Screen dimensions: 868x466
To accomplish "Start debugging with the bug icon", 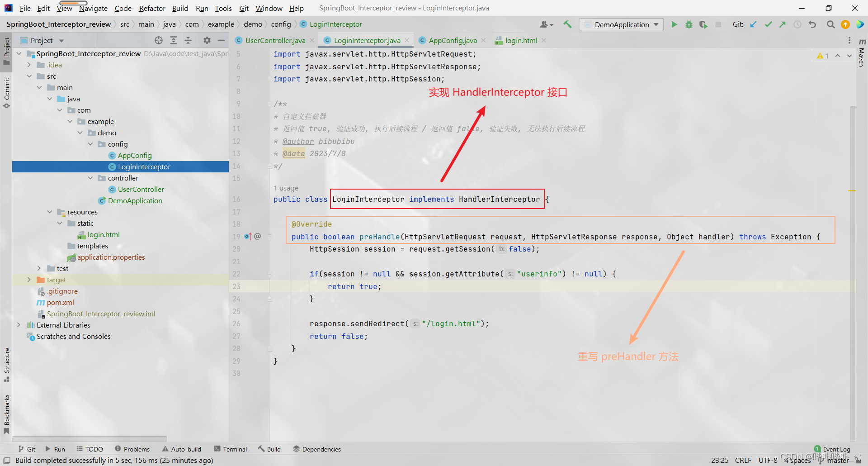I will pos(689,24).
